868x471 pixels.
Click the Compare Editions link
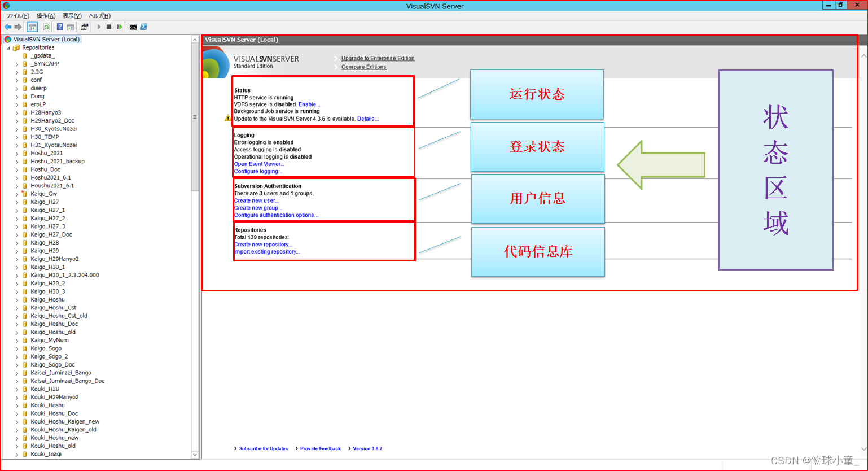[363, 67]
